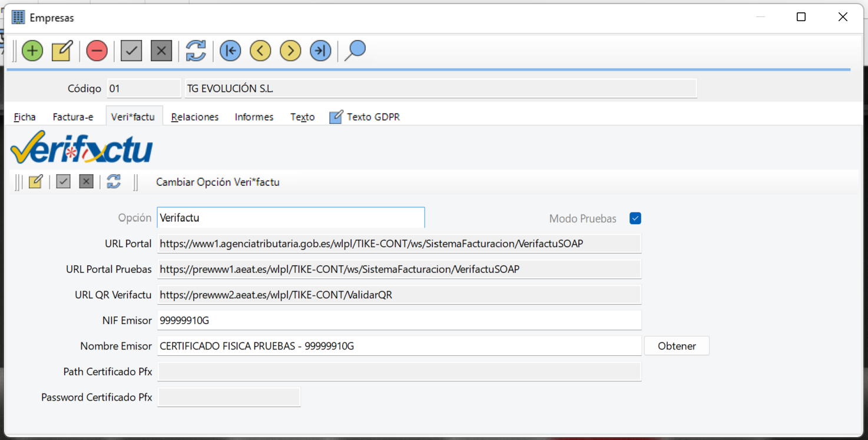This screenshot has width=868, height=440.
Task: Go to last company record
Action: click(320, 51)
